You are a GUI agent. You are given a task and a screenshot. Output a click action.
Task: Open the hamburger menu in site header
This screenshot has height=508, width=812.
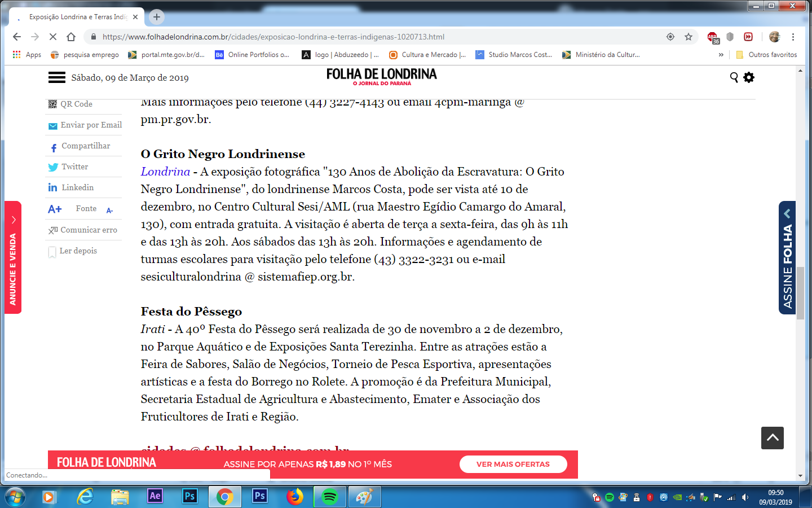coord(56,77)
